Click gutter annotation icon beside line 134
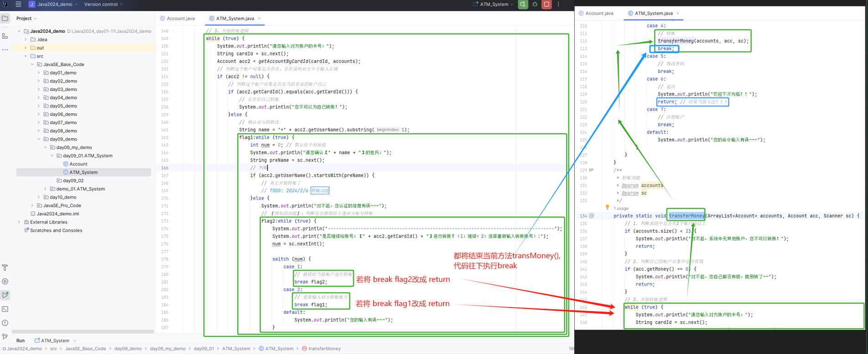 coord(592,216)
